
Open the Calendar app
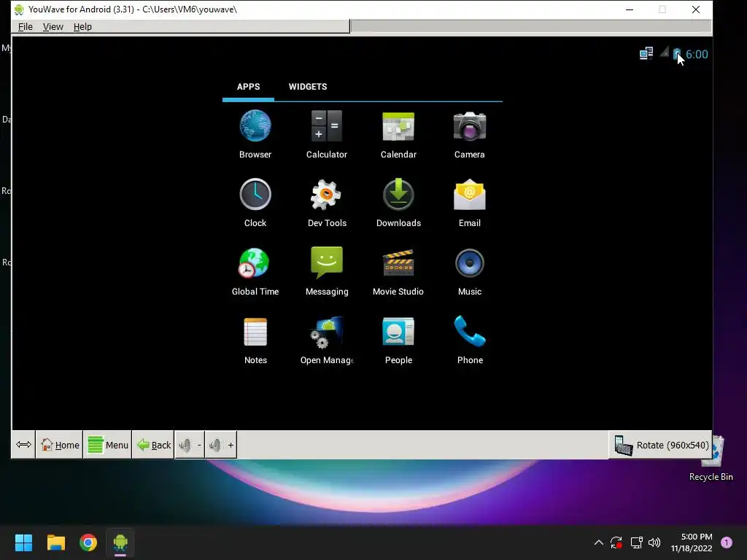click(398, 134)
